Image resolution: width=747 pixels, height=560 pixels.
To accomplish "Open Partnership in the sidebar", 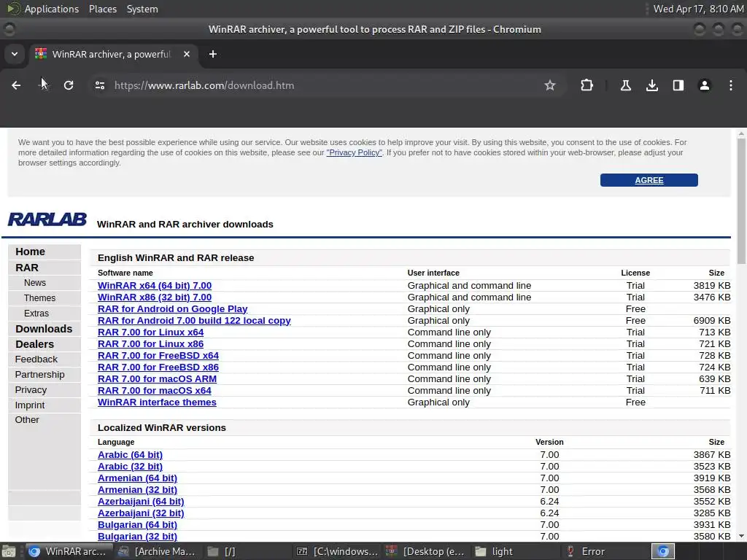I will (39, 374).
